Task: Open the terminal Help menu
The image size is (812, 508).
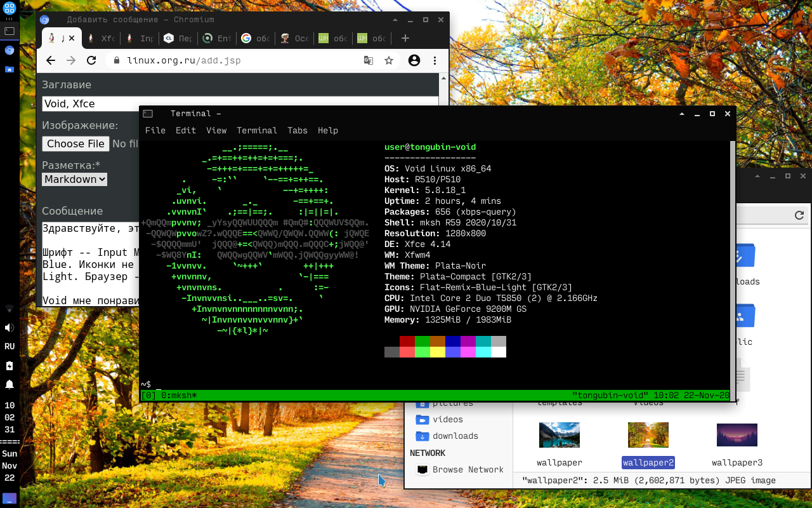Action: (x=328, y=130)
